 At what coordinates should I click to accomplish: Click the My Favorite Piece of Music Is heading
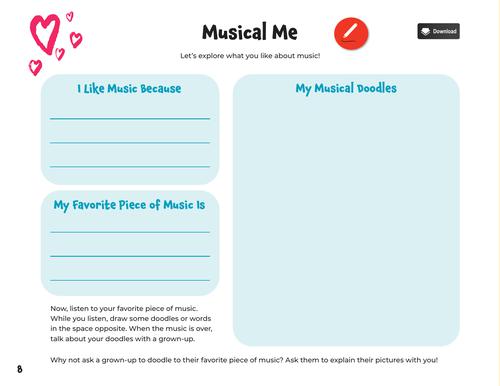coord(129,205)
